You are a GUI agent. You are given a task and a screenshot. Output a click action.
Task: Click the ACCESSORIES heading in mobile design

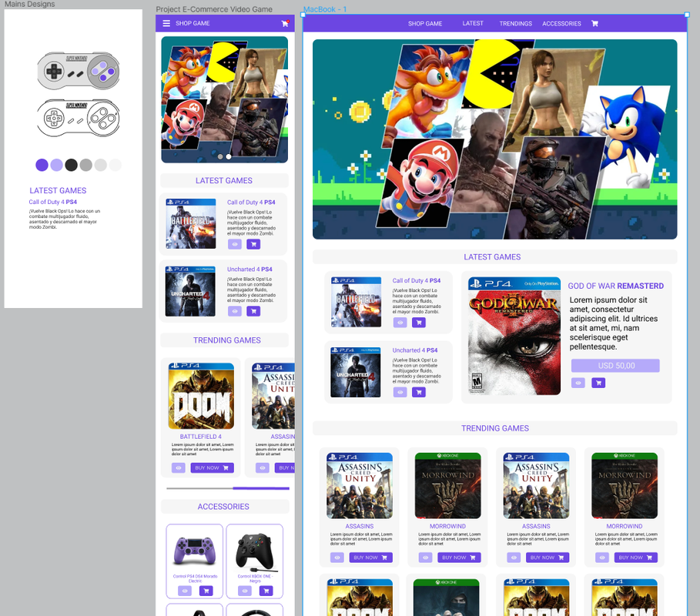223,507
